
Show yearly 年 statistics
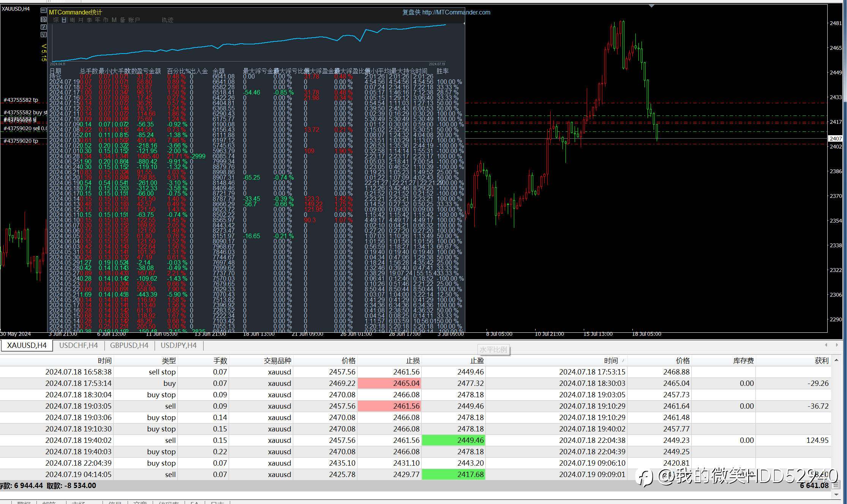pos(98,20)
